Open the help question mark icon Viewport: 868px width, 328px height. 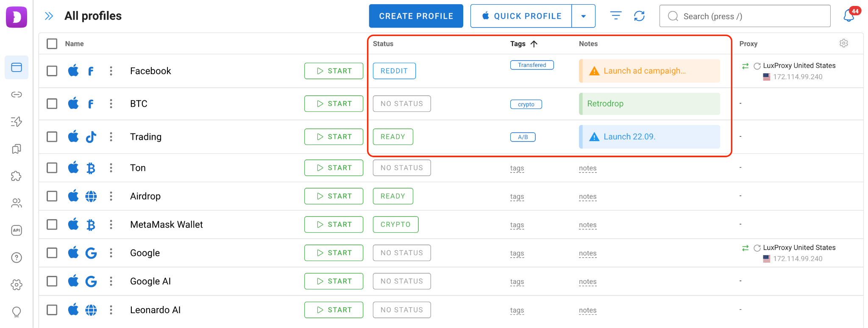(17, 257)
